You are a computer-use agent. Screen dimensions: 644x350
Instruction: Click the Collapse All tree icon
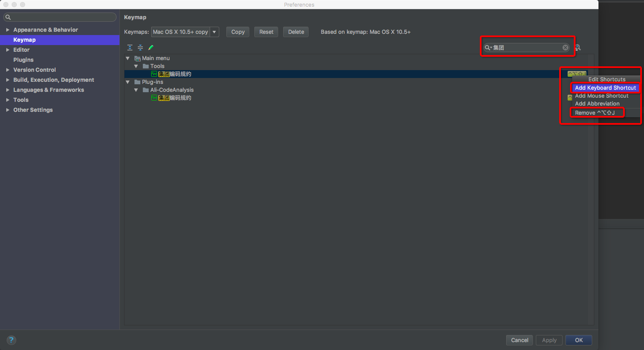140,48
